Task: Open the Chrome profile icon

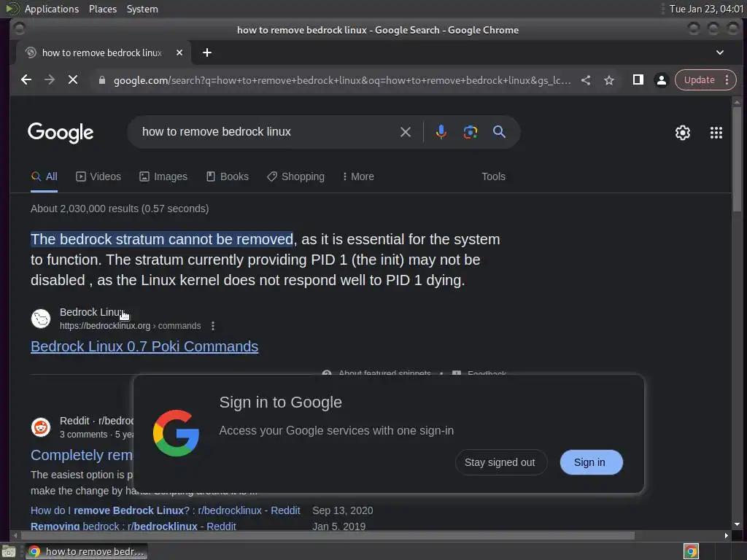Action: [661, 80]
